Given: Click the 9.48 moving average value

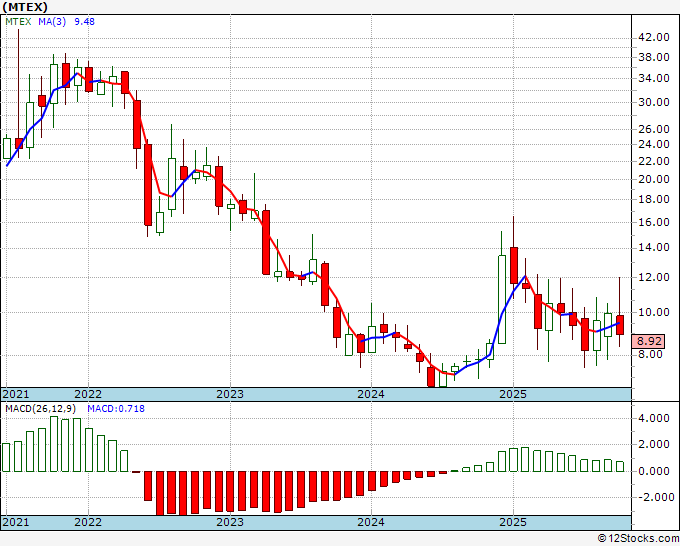Looking at the screenshot, I should (84, 22).
